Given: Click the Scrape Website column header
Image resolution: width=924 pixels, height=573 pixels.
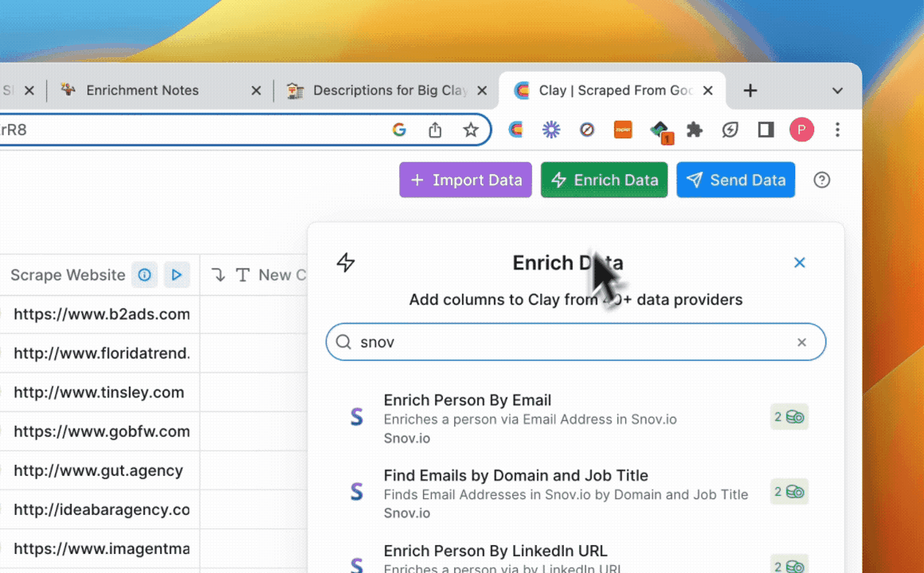Looking at the screenshot, I should 68,275.
